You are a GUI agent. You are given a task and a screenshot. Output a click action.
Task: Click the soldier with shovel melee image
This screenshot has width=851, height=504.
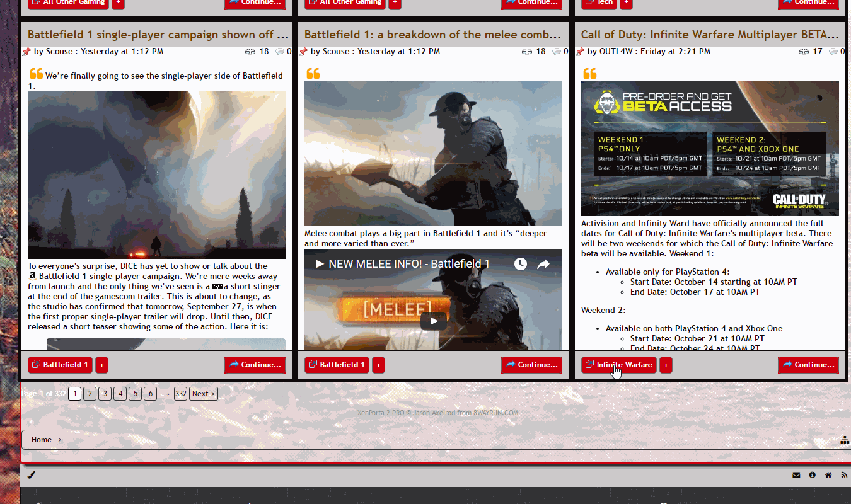[433, 154]
